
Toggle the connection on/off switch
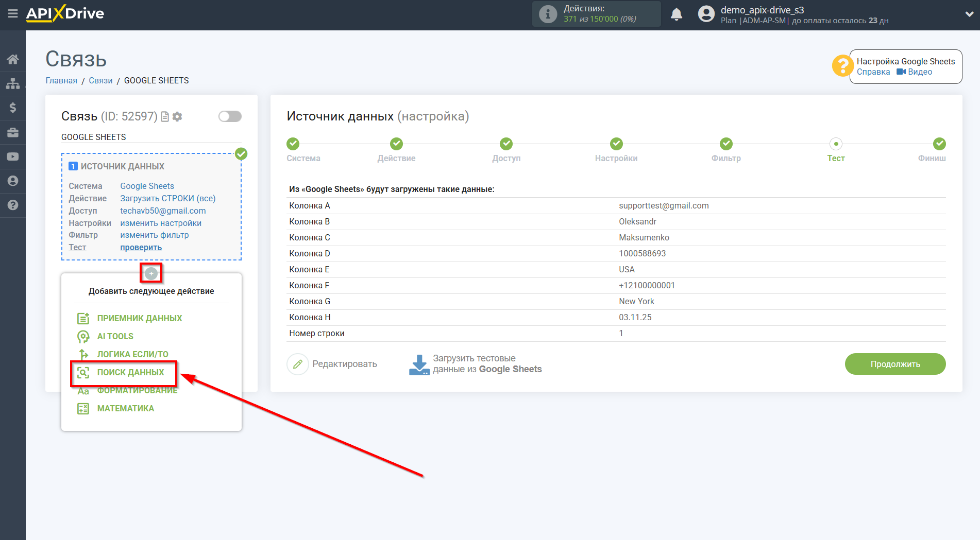tap(230, 116)
